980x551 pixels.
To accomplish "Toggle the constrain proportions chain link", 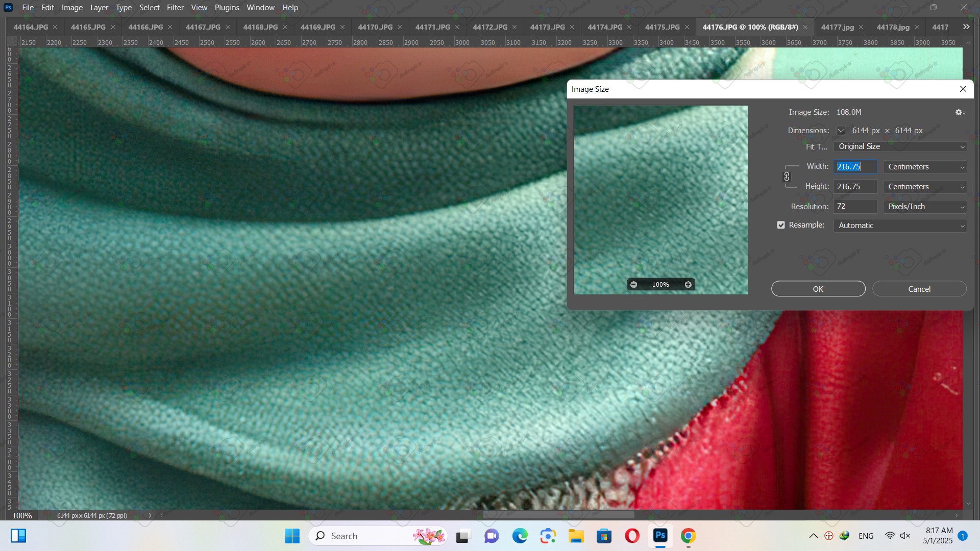I will tap(787, 177).
